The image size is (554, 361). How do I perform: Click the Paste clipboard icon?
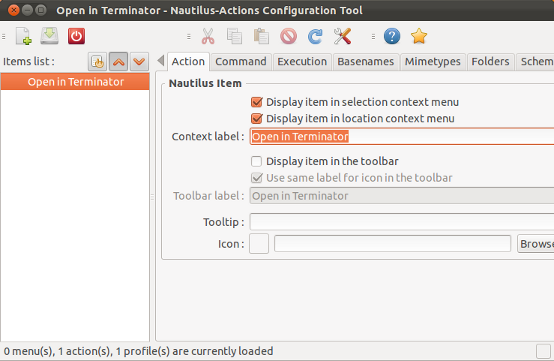[261, 36]
